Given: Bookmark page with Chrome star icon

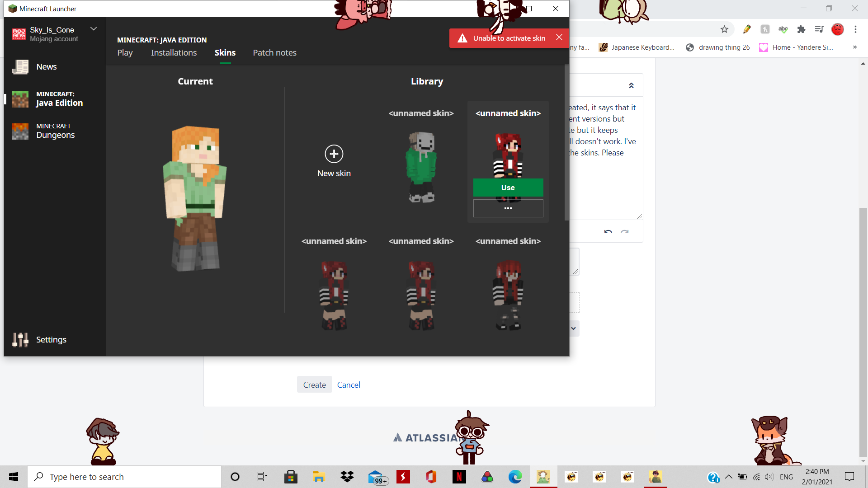Looking at the screenshot, I should [724, 29].
